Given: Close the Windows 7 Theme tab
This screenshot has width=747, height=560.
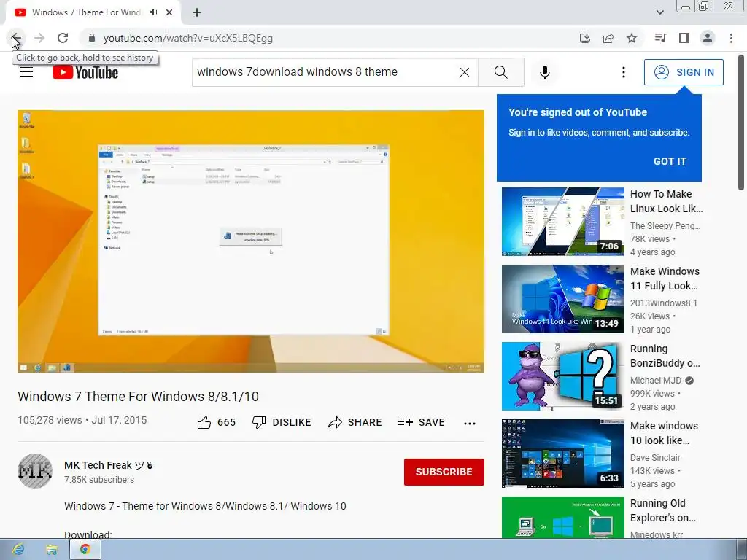Looking at the screenshot, I should click(169, 12).
